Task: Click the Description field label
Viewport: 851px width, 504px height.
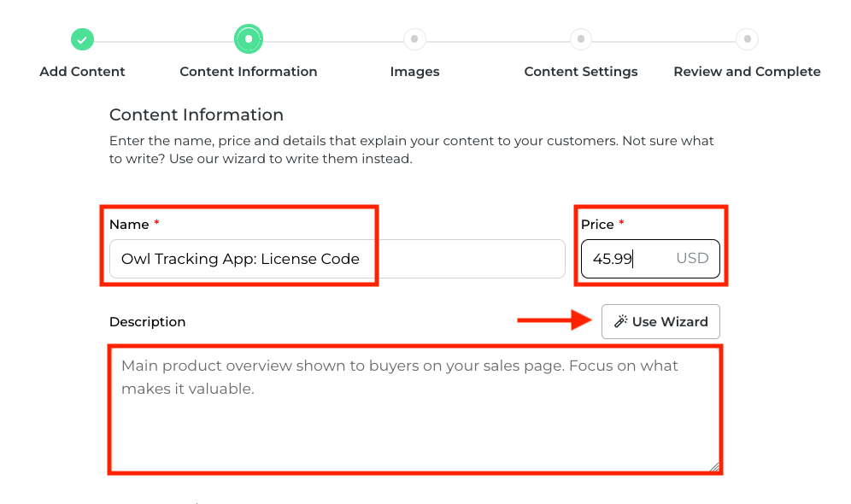Action: [147, 322]
